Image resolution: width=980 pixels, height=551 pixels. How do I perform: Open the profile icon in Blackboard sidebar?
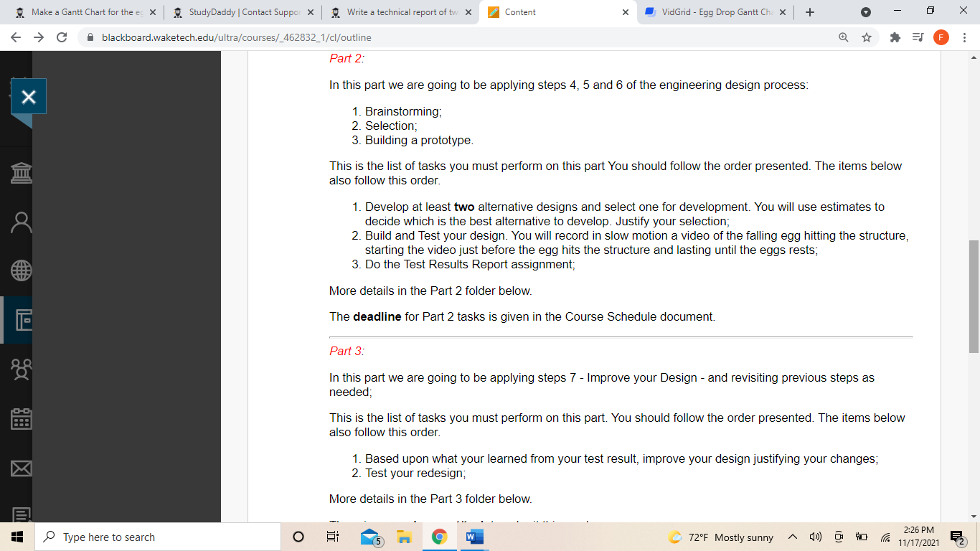coord(22,222)
